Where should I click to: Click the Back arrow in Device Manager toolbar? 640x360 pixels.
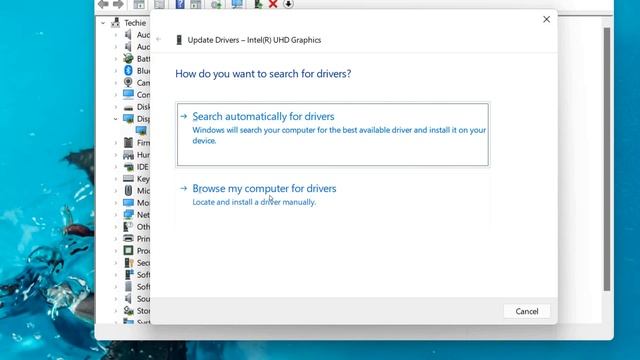pos(103,4)
